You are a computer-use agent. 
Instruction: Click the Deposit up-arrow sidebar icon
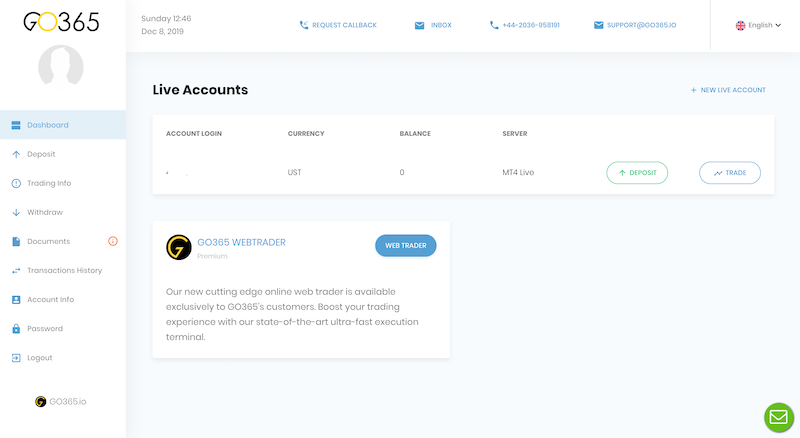(x=16, y=154)
